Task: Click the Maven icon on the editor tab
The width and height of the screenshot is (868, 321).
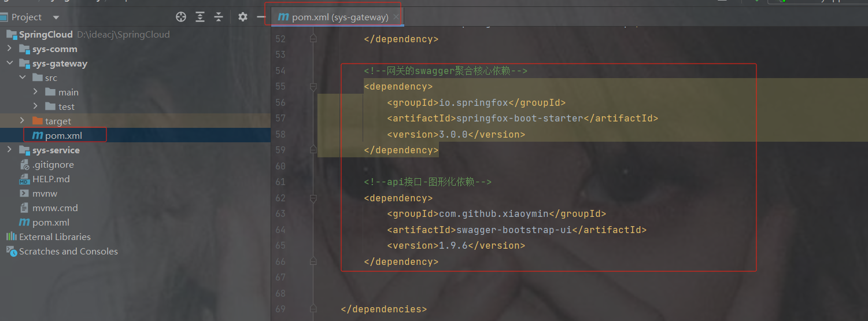Action: click(x=283, y=17)
